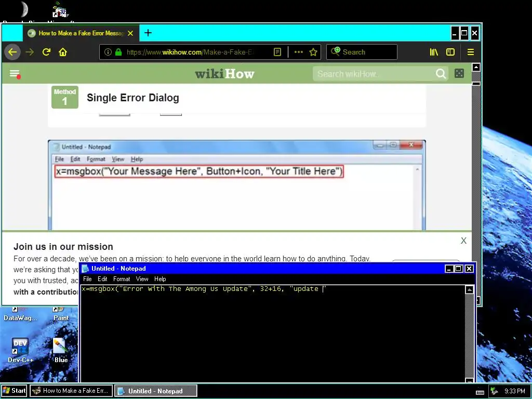Click the Untitled - Notepad taskbar button
This screenshot has width=532, height=399.
(x=156, y=391)
